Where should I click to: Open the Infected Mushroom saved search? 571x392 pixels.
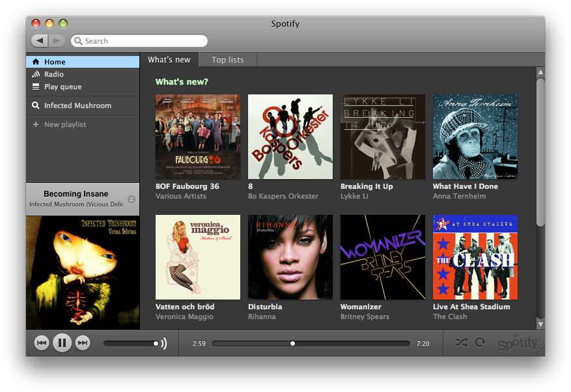point(83,105)
